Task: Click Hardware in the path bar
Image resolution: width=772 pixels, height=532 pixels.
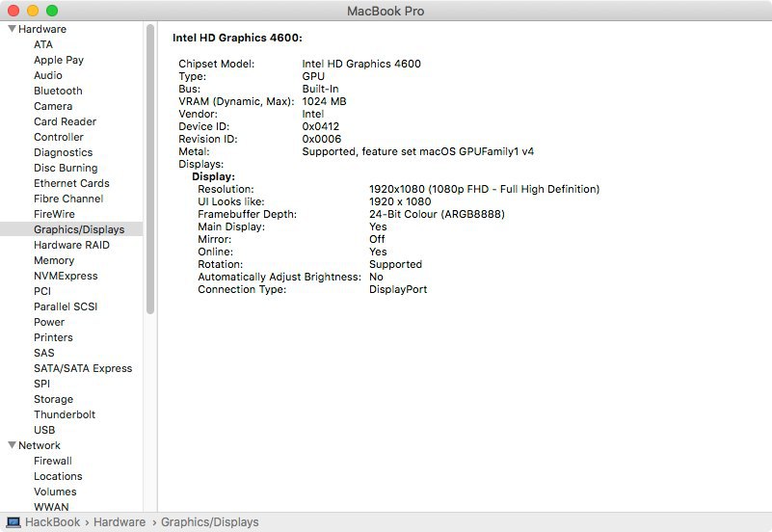Action: coord(120,522)
